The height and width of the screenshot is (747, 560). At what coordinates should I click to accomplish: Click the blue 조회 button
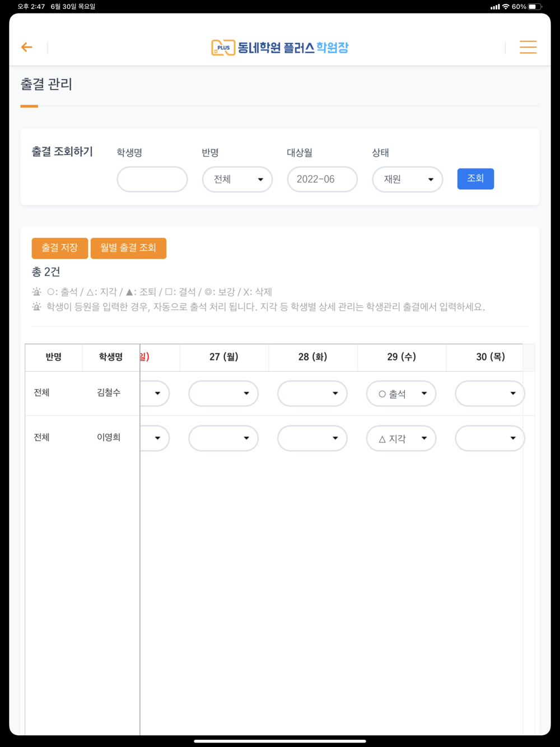pos(475,179)
